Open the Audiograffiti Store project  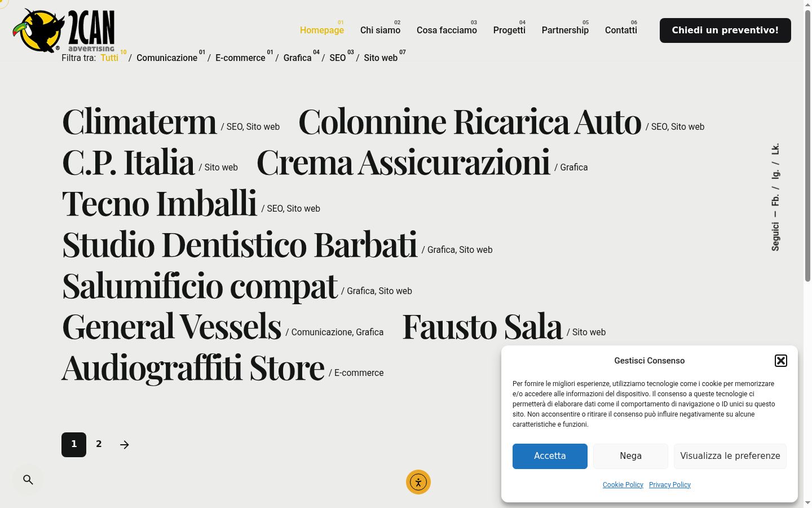point(193,368)
